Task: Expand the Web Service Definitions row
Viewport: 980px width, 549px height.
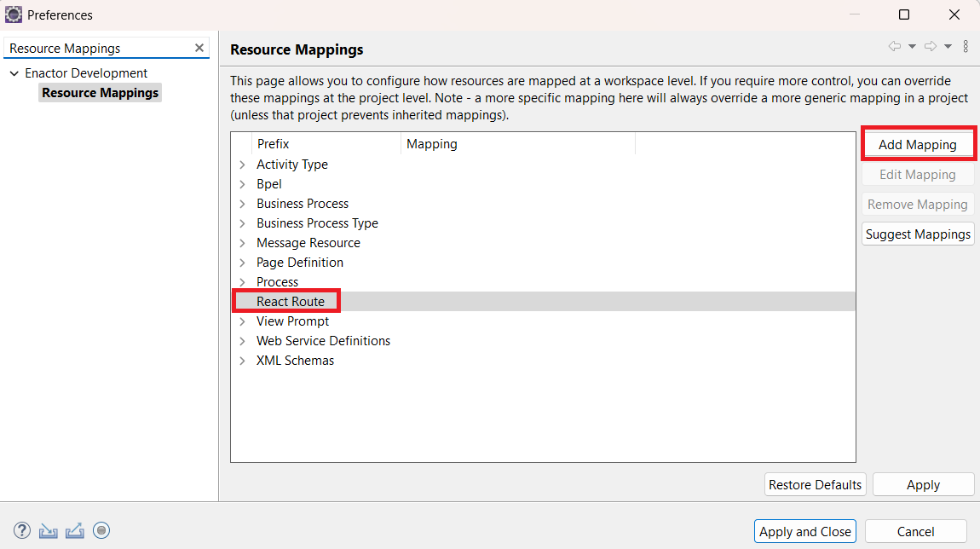Action: click(243, 341)
